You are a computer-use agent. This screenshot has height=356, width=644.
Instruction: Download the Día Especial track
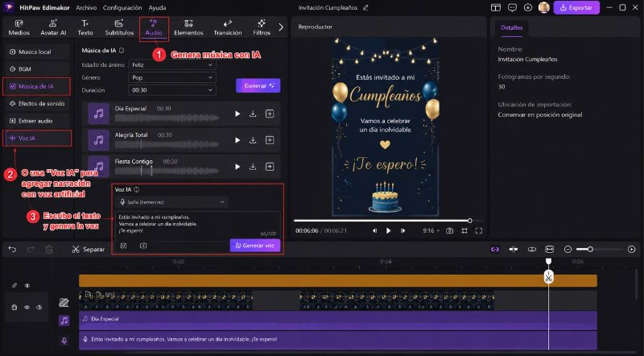tap(253, 114)
